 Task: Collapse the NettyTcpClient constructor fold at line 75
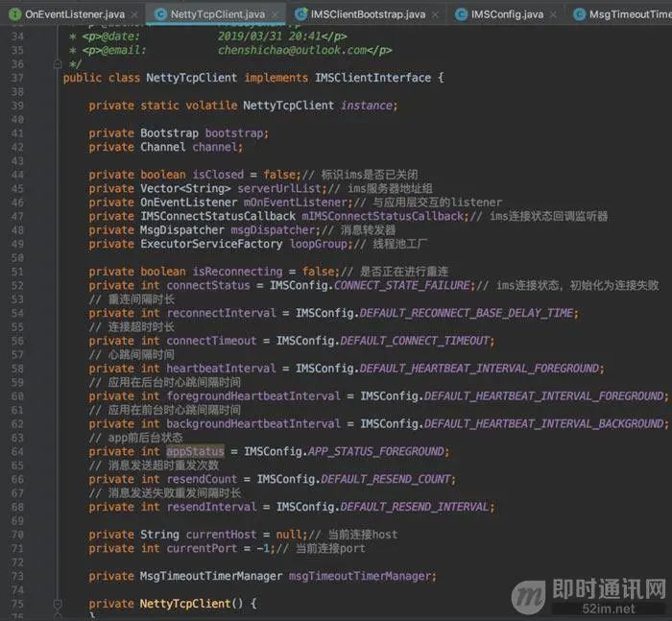58,604
